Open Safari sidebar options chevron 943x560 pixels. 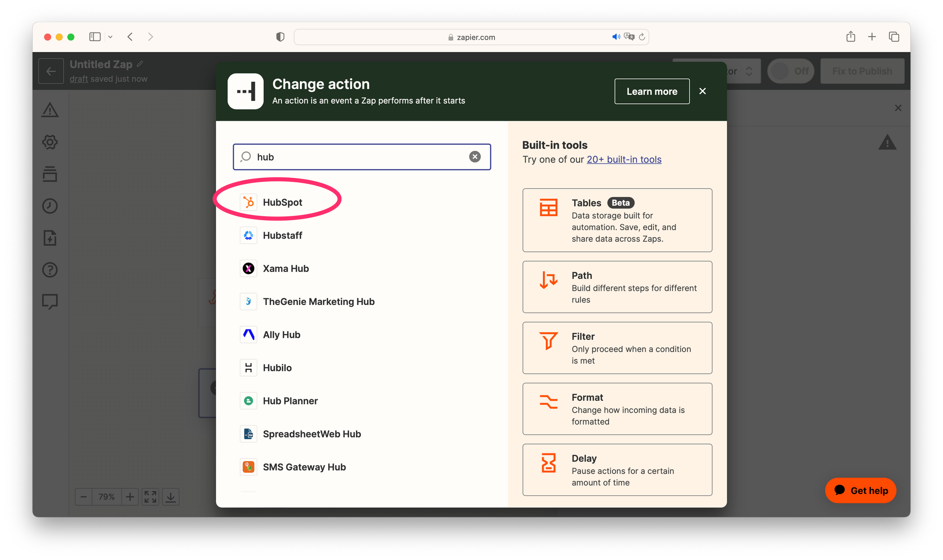pyautogui.click(x=110, y=37)
